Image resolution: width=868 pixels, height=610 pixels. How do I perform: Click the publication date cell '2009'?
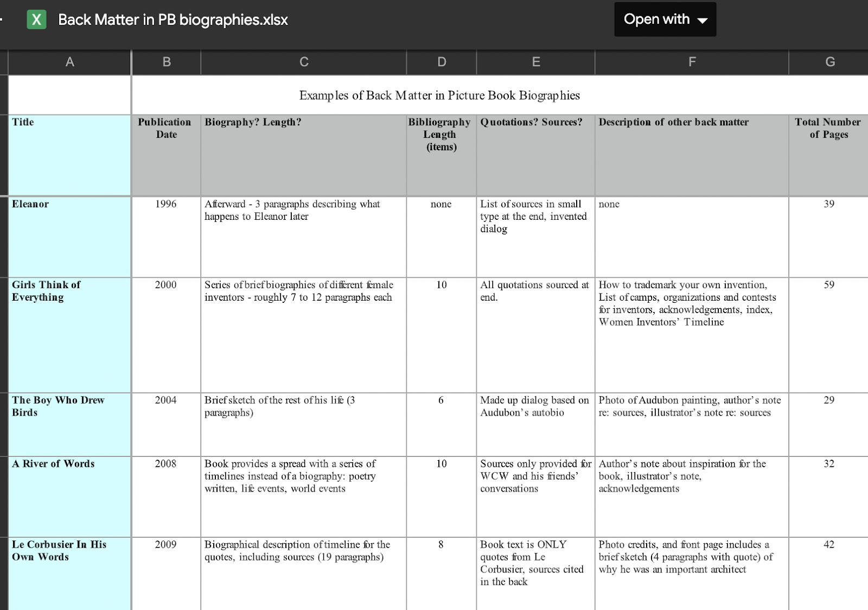pos(167,574)
